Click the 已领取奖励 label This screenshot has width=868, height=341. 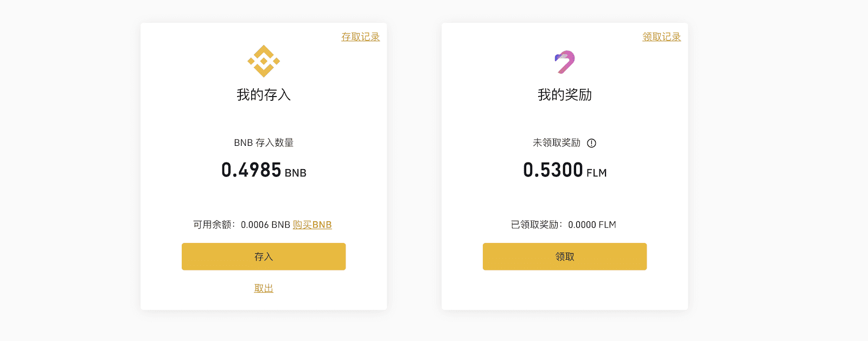pyautogui.click(x=535, y=224)
